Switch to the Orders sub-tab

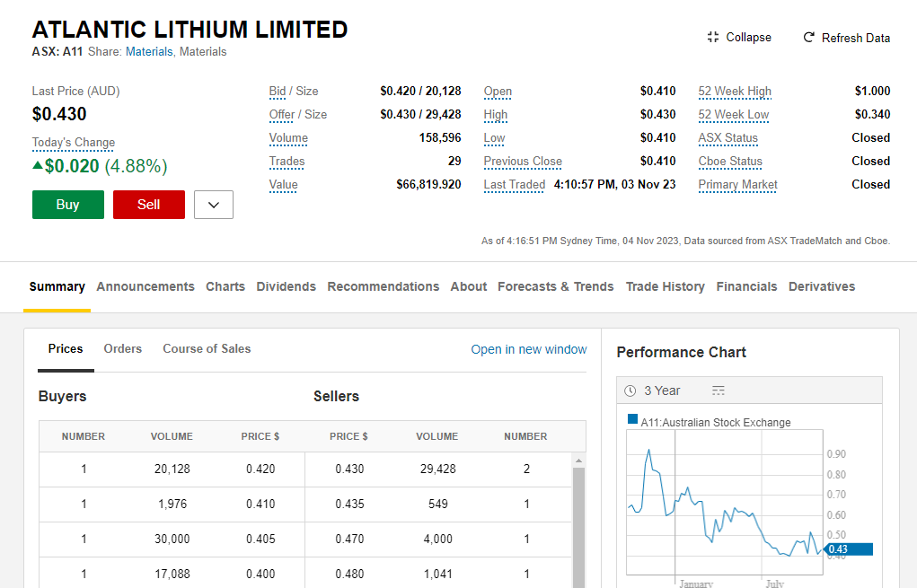click(123, 348)
